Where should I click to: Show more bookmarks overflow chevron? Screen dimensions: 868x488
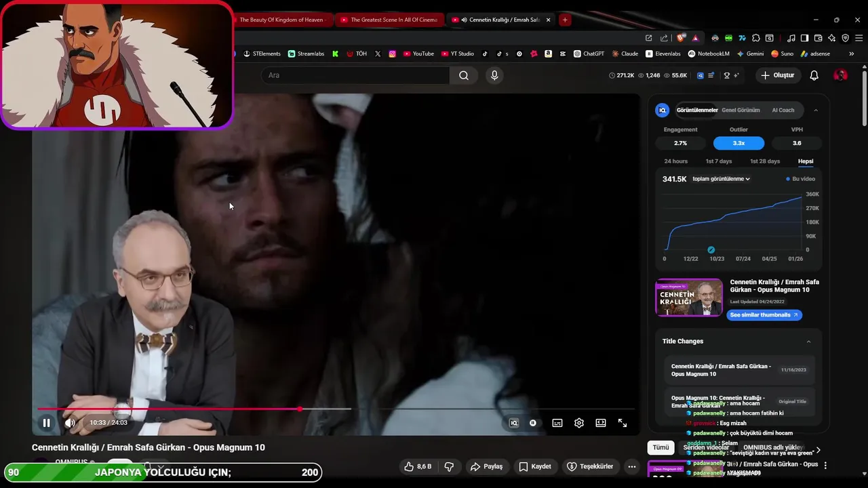click(x=852, y=54)
